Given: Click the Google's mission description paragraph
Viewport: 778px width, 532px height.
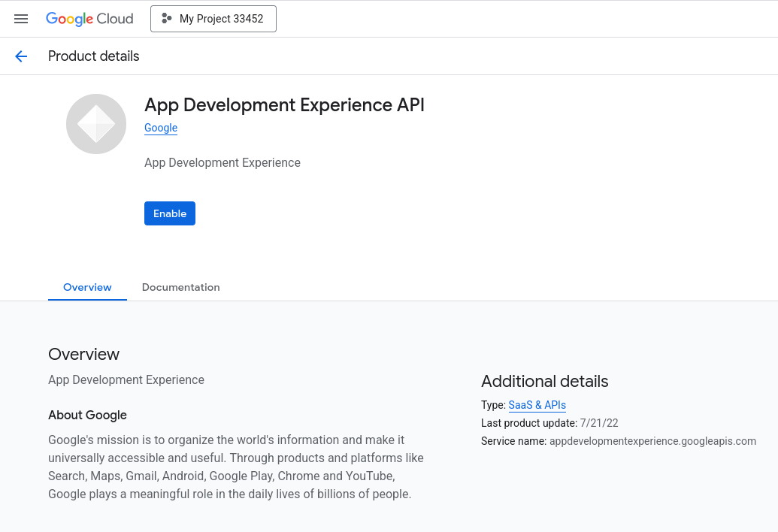Looking at the screenshot, I should pos(235,467).
